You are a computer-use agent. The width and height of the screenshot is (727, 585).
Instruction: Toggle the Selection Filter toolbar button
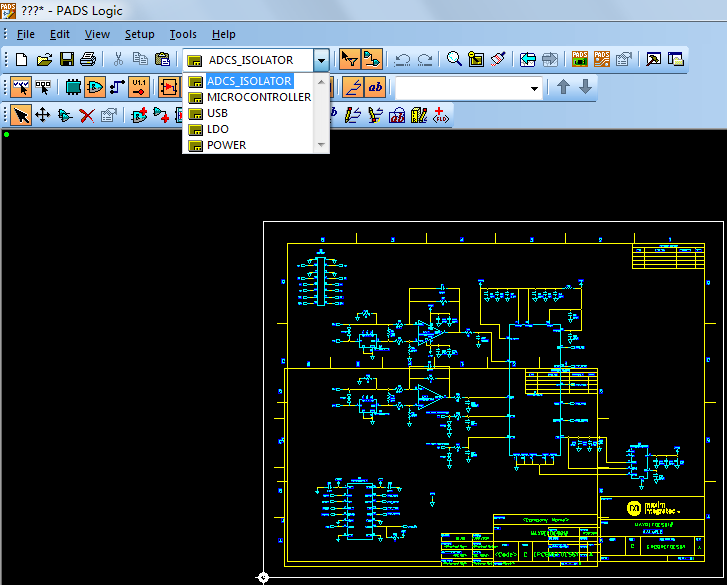(350, 59)
